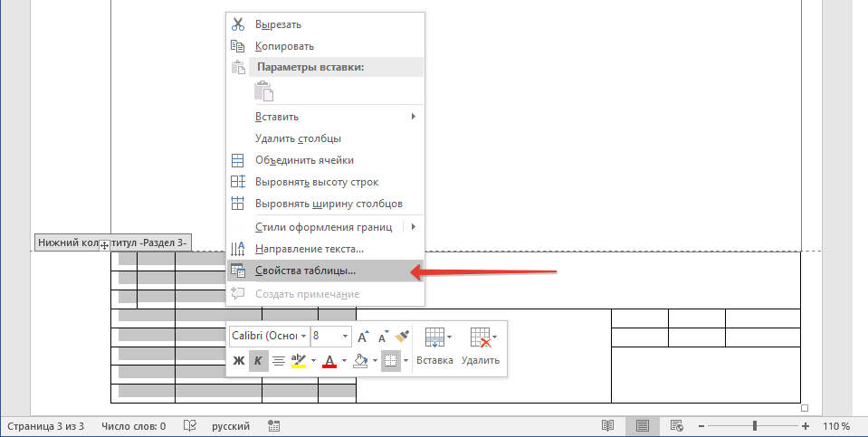
Task: Open font color dropdown arrow
Action: point(344,361)
